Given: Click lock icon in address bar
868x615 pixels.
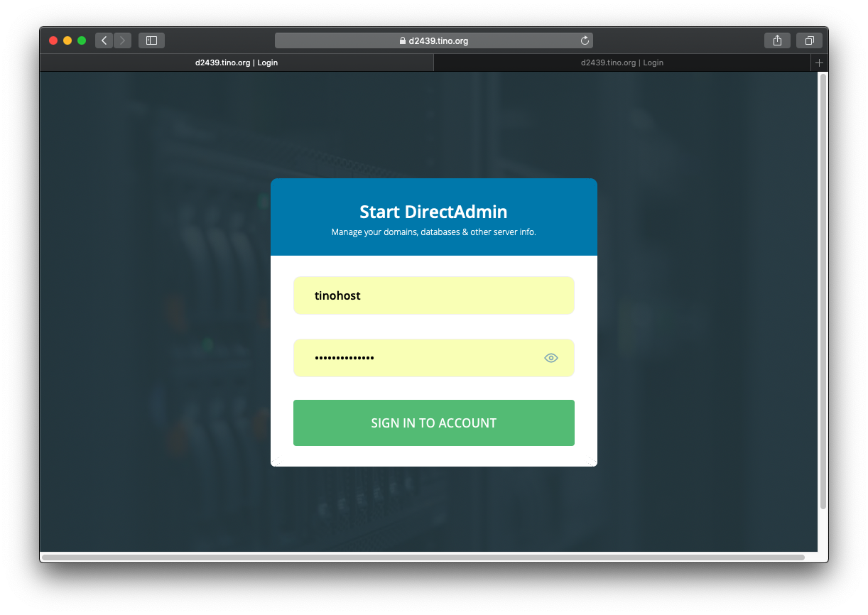Looking at the screenshot, I should click(403, 41).
